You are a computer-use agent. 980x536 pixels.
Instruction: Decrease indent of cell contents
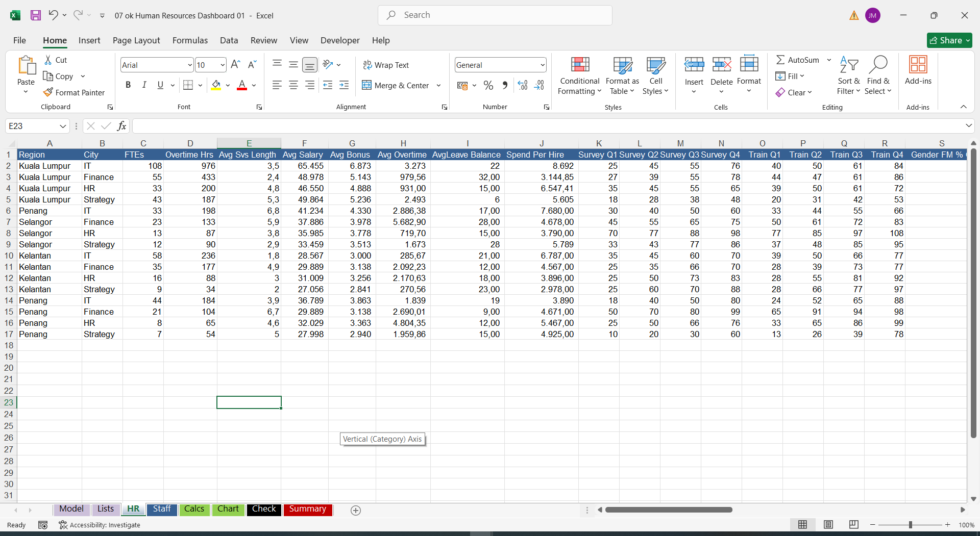tap(328, 85)
